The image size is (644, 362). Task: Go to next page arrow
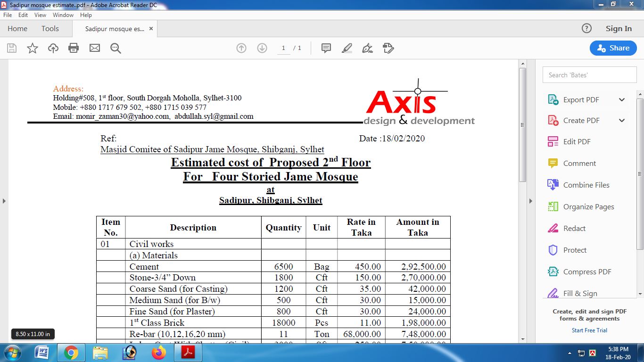[x=262, y=48]
